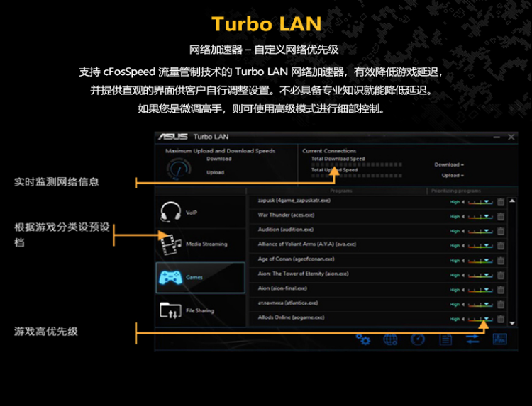Select Aion: The Tower of Eternity (aion.exe)
The image size is (532, 406).
pos(304,274)
